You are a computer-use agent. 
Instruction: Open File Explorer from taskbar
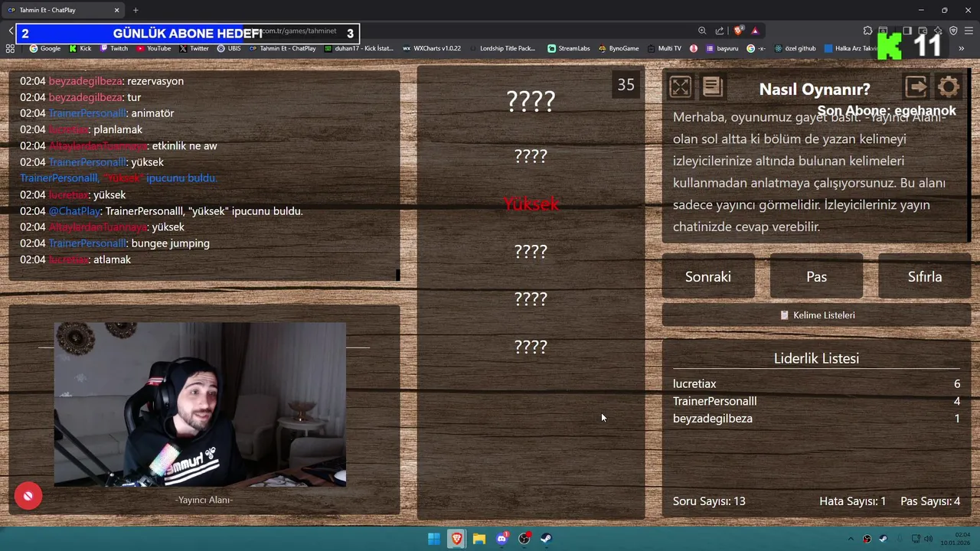click(x=479, y=539)
